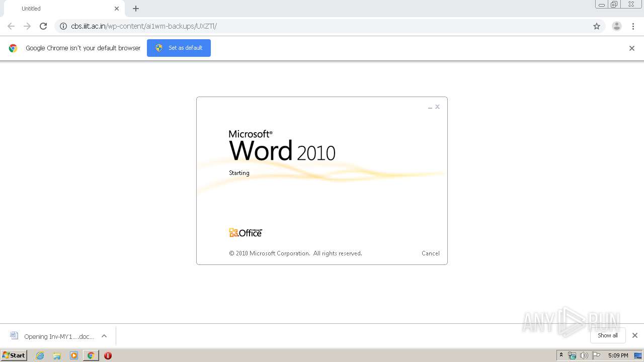Go back with Chrome's back arrow
Screen dimensions: 644x362
11,26
